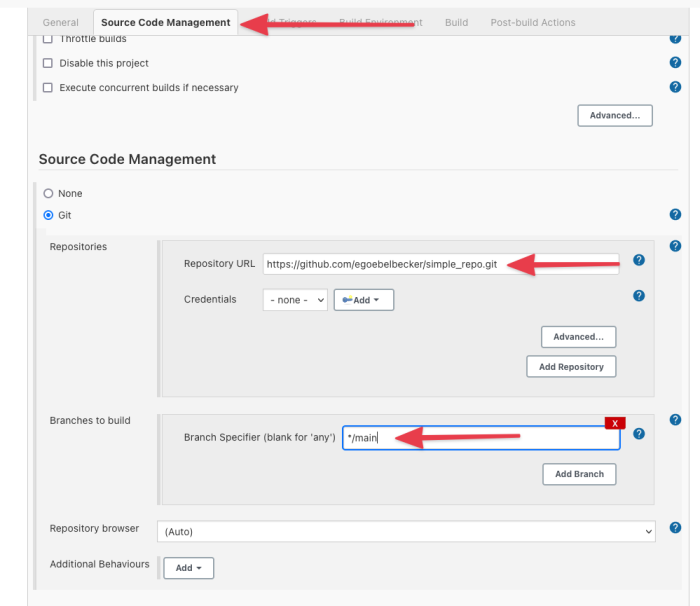Click the Branches to build label
The height and width of the screenshot is (606, 700).
pyautogui.click(x=90, y=420)
